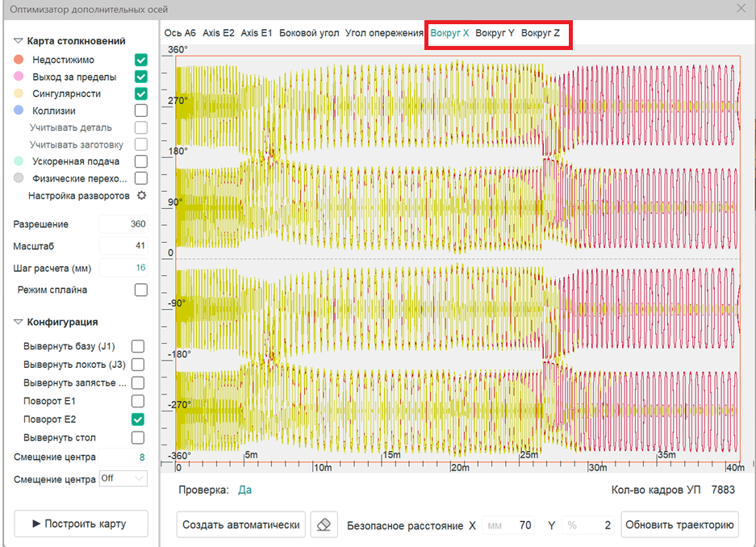Open the gear icon for Настройка разворотов
Screen dimensions: 756x547
point(141,196)
